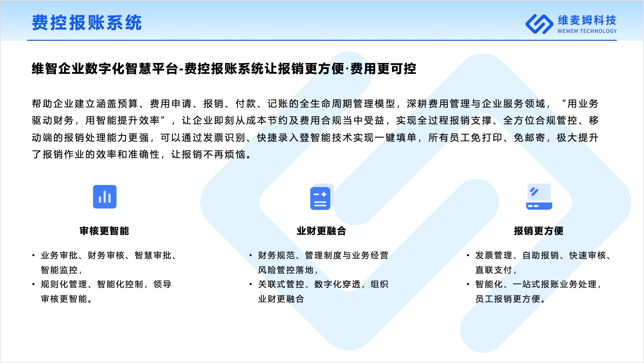Click the blue bar chart icon above 审核更智能

tap(105, 197)
